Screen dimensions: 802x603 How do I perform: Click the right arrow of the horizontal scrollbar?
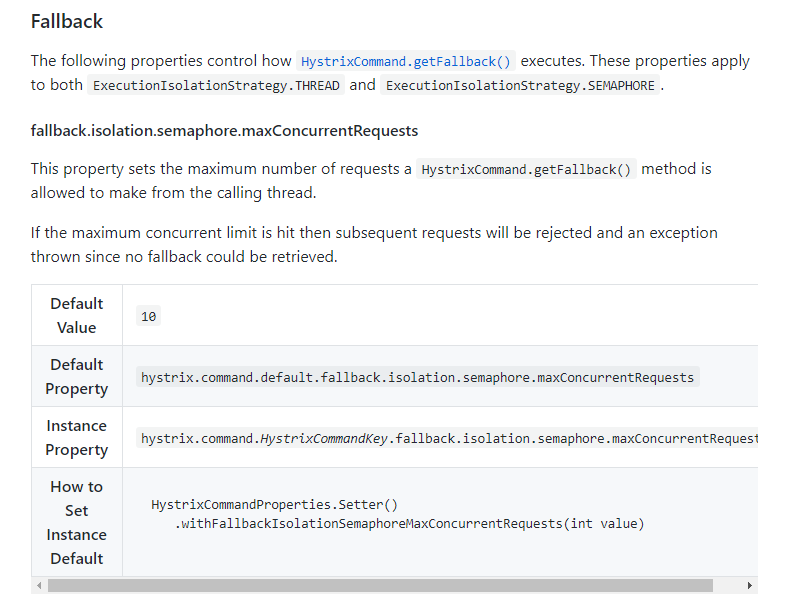pyautogui.click(x=750, y=585)
